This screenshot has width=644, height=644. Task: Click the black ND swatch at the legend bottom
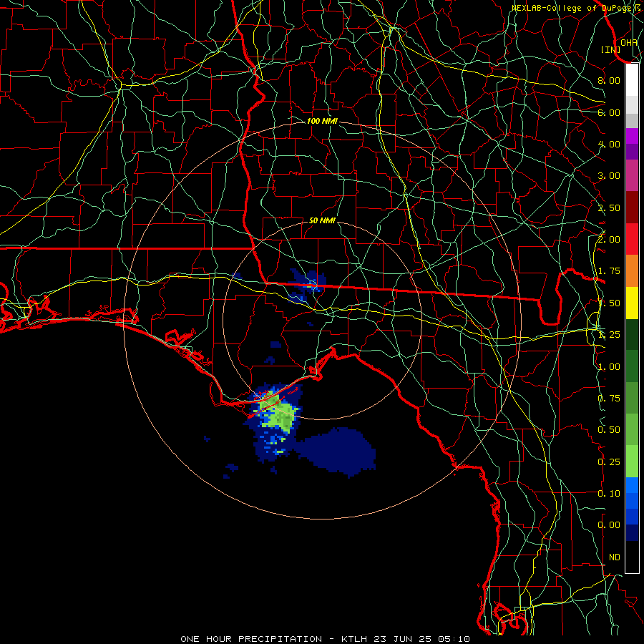632,557
